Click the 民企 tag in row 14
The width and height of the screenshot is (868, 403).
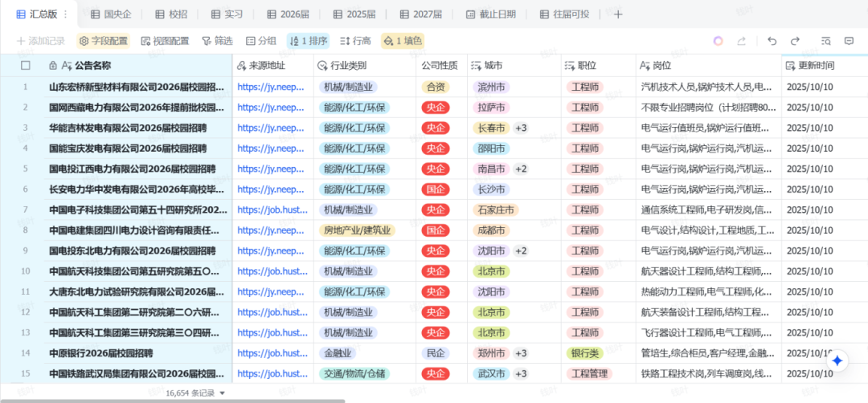[x=436, y=353]
